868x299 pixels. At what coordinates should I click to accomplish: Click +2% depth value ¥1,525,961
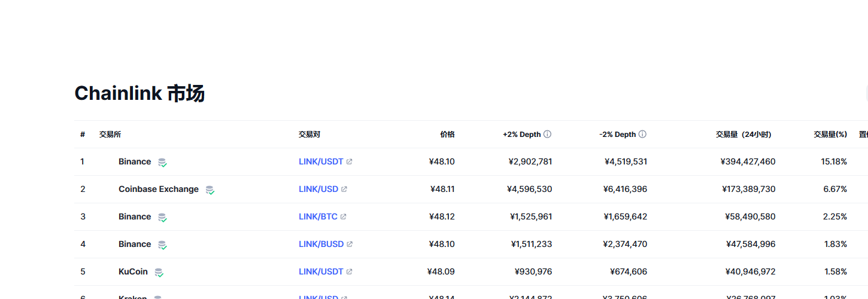[531, 216]
